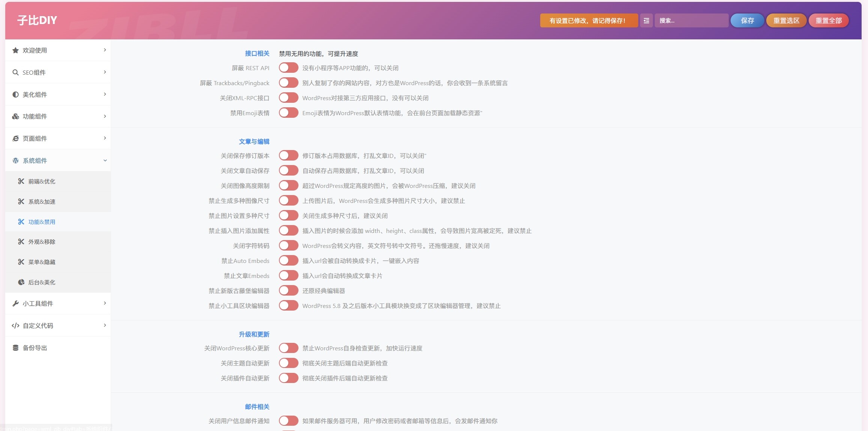868x431 pixels.
Task: Select the WordPress logo icon for 系统组件
Action: [15, 161]
